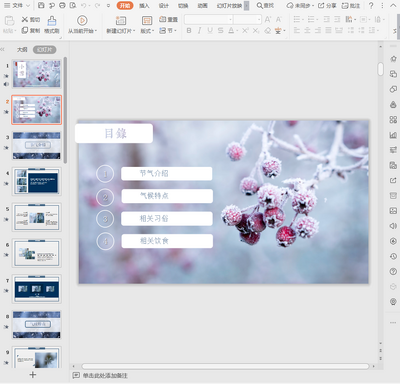Screen dimensions: 400x384
Task: Decrease font size with the smaller A icon
Action: click(278, 20)
